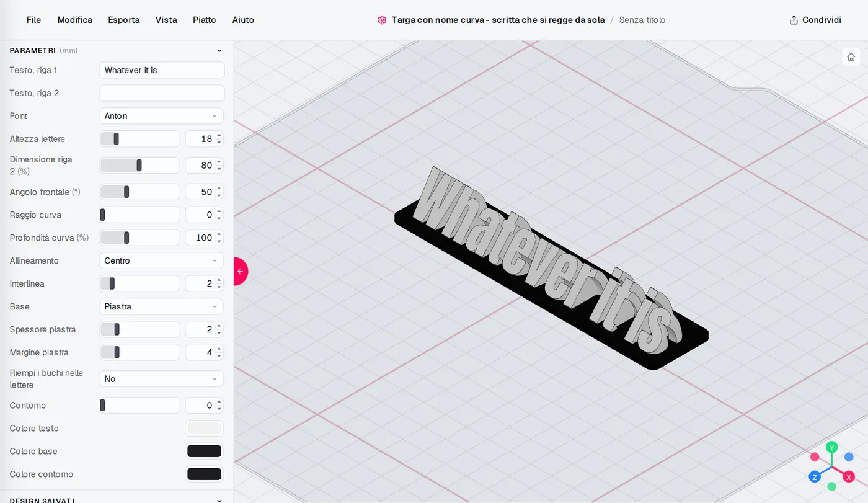The image size is (868, 503).
Task: Open the Colore testo color swatch
Action: [x=205, y=429]
